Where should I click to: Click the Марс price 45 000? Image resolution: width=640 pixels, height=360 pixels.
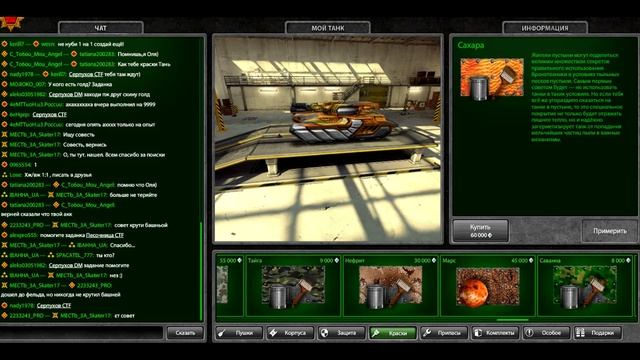[x=519, y=260]
